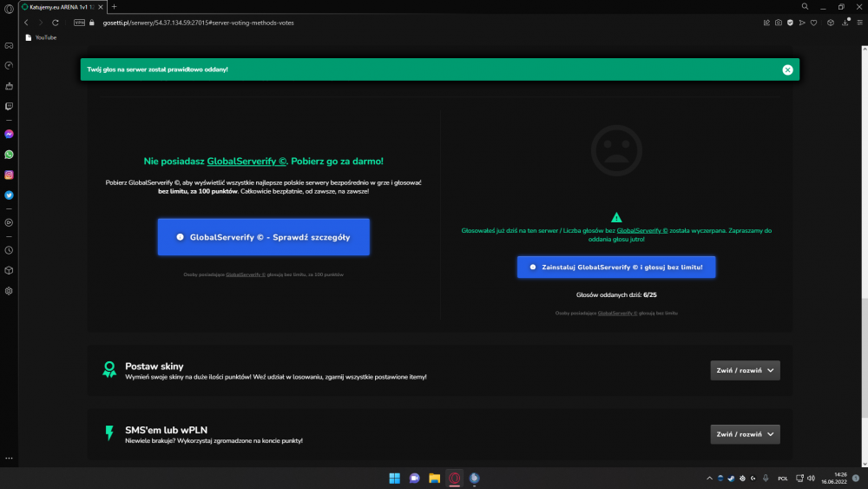Dismiss the green vote success banner
The image size is (868, 489).
(x=787, y=69)
